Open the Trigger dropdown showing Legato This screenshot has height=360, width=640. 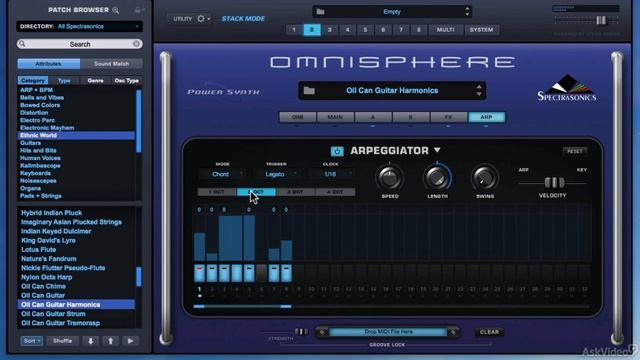pyautogui.click(x=277, y=174)
